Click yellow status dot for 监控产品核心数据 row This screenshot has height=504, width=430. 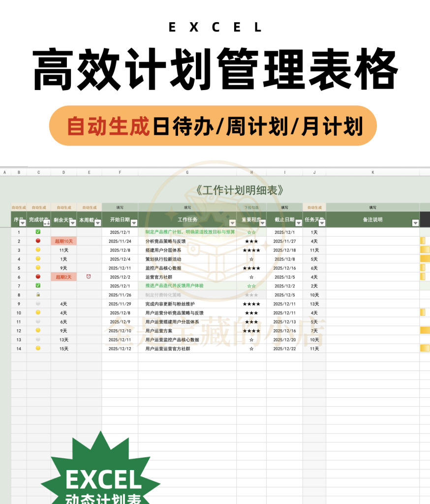[38, 267]
